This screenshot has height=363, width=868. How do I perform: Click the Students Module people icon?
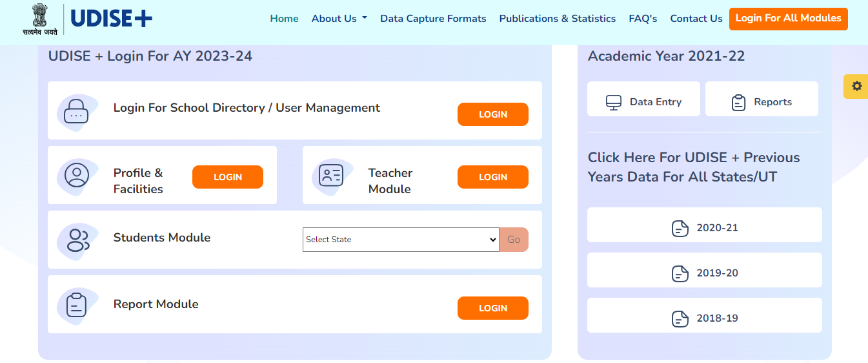coord(77,240)
